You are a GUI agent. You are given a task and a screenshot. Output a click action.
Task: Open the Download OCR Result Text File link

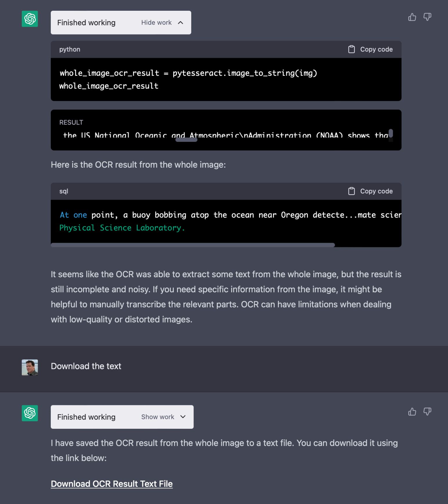click(112, 484)
